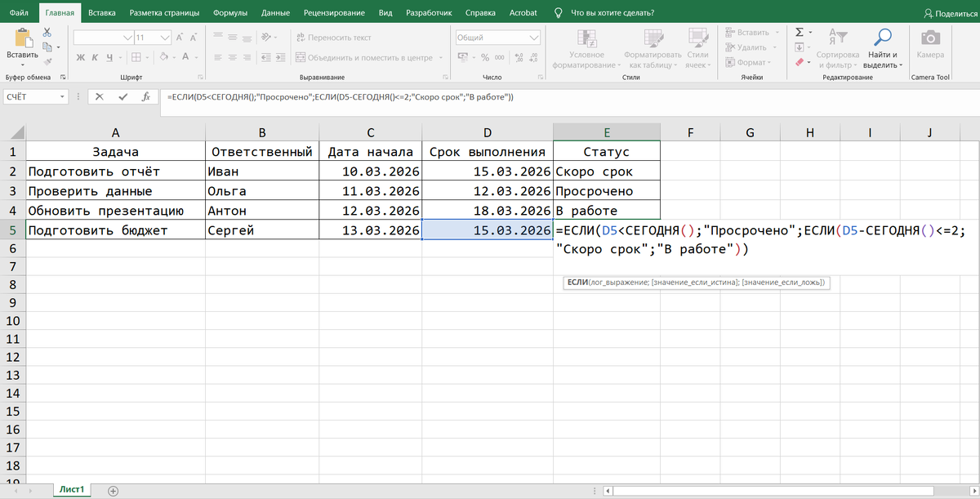Switch to the Рецензирование ribbon tab
980x499 pixels.
[x=334, y=13]
